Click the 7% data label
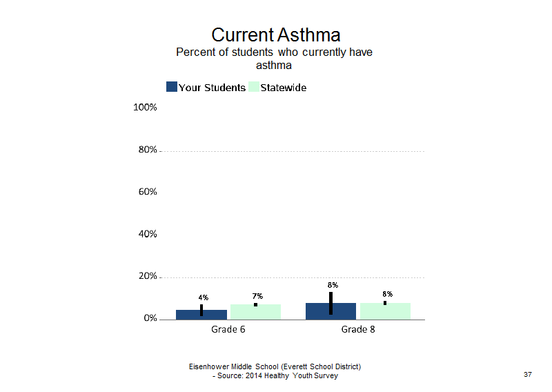 click(257, 296)
